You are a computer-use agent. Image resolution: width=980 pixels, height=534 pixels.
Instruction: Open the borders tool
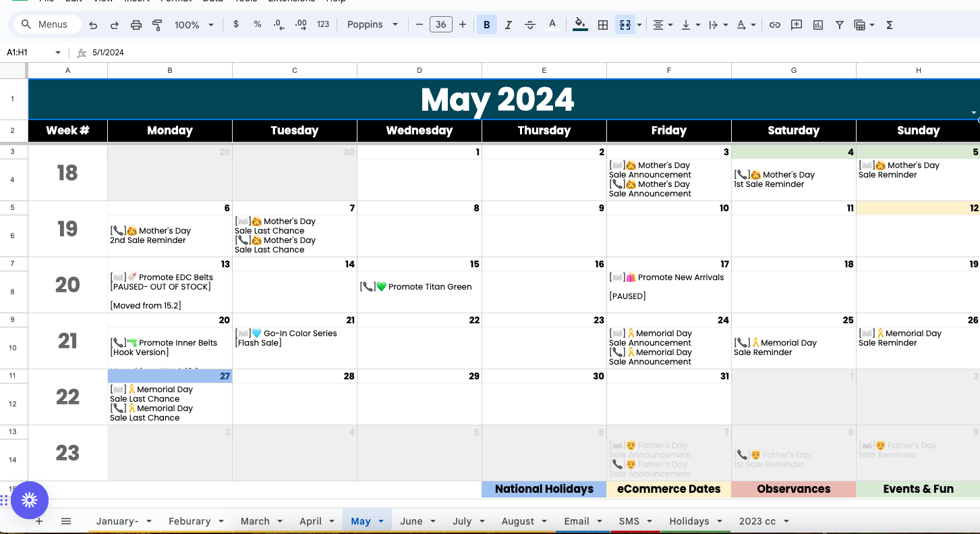[x=603, y=25]
